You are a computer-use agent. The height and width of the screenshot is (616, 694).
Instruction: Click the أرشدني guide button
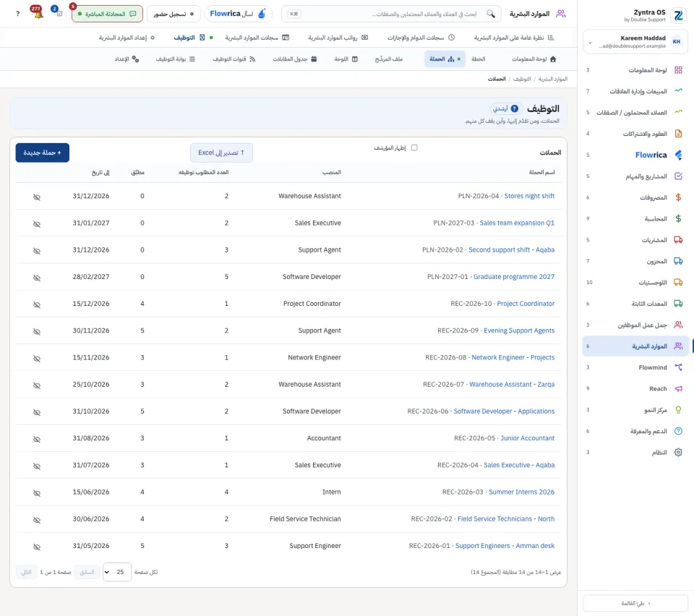pos(506,108)
